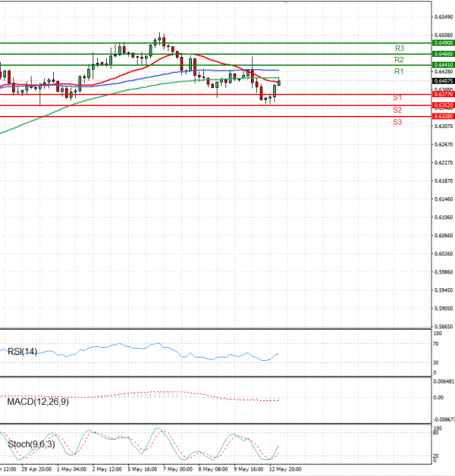Select the RSI(14) indicator label
Screen dimensions: 455x476
click(22, 351)
